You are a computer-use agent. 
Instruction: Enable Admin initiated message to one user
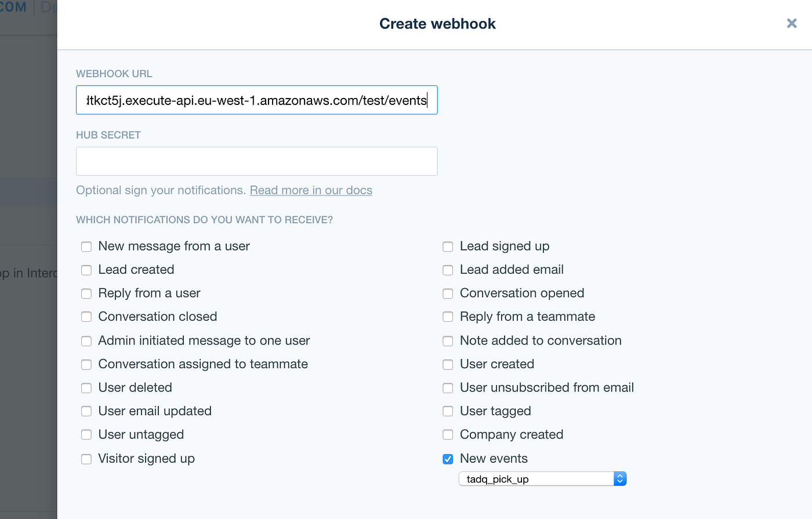point(86,341)
